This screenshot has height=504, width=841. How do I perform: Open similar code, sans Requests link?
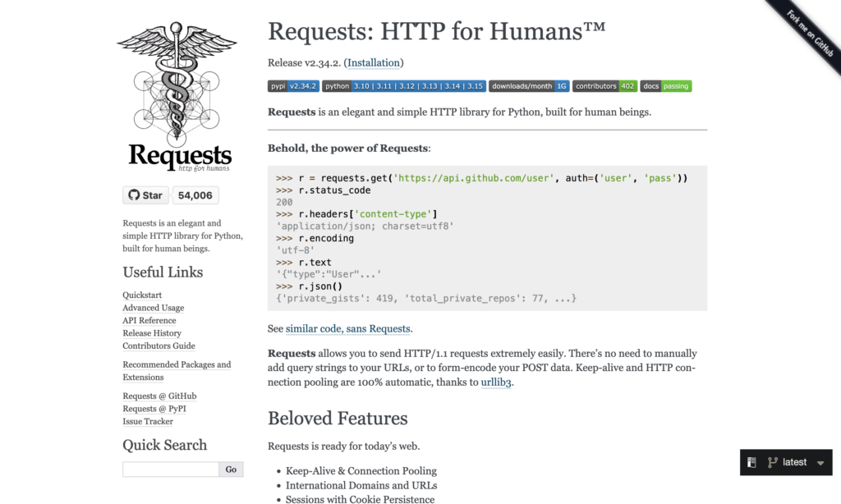coord(347,328)
